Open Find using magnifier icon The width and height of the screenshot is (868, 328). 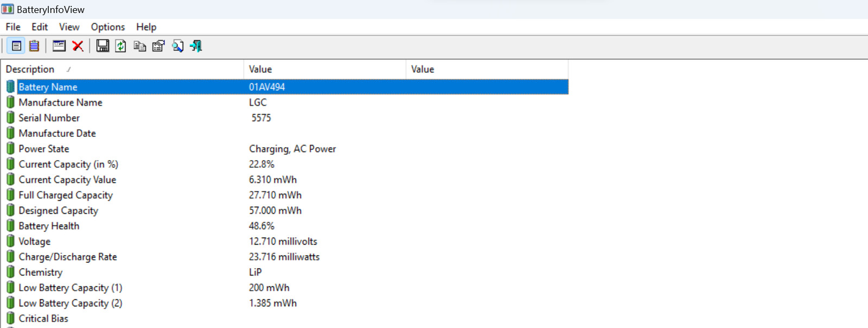(x=177, y=46)
